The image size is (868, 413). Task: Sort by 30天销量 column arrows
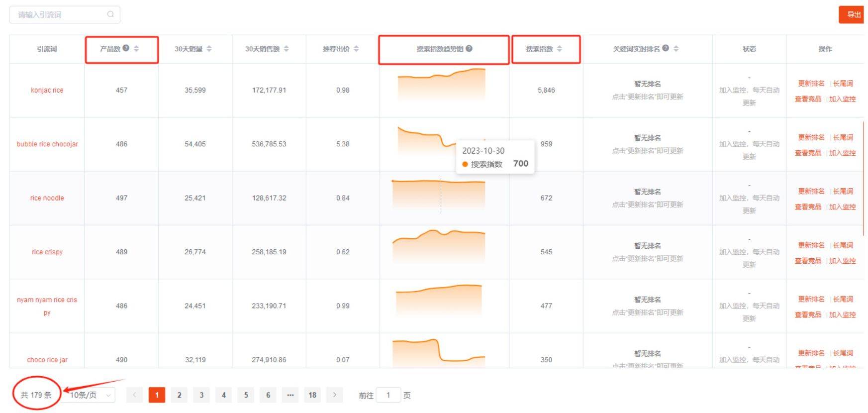(x=209, y=49)
